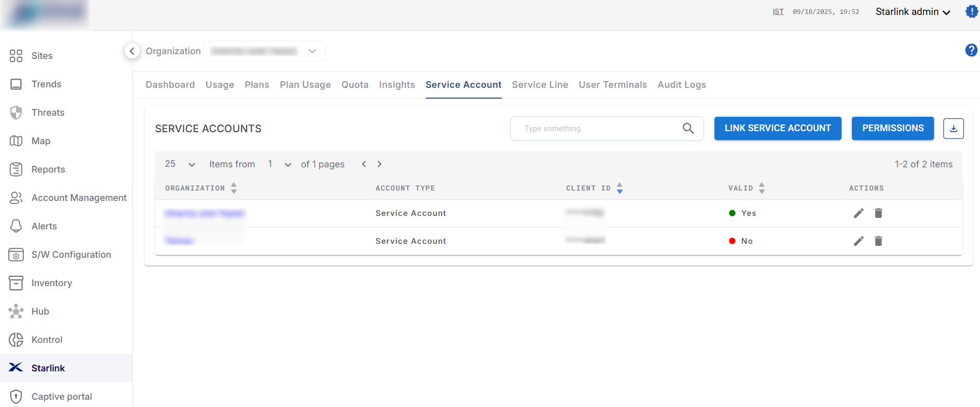Screen dimensions: 980x407
Task: Click the download export icon button
Action: pyautogui.click(x=953, y=129)
